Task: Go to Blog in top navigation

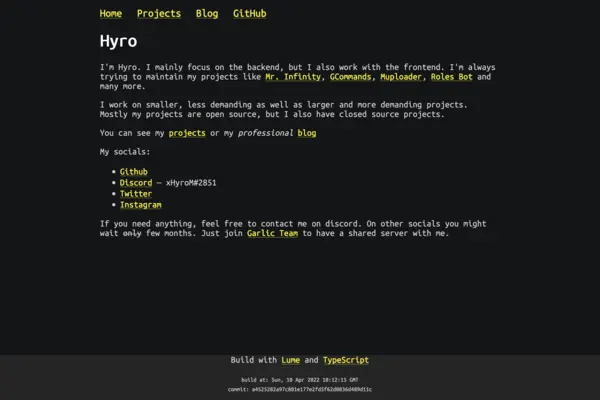Action: 207,14
